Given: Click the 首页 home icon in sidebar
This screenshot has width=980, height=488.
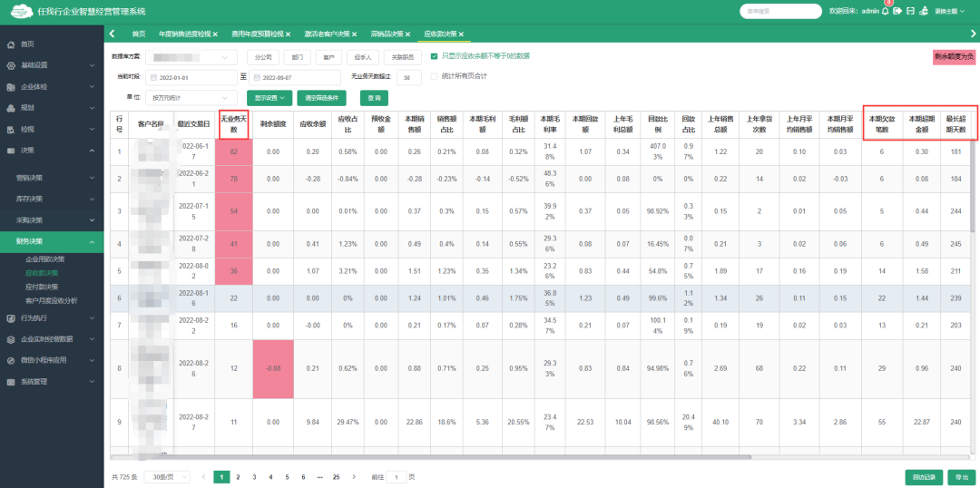Looking at the screenshot, I should click(11, 44).
